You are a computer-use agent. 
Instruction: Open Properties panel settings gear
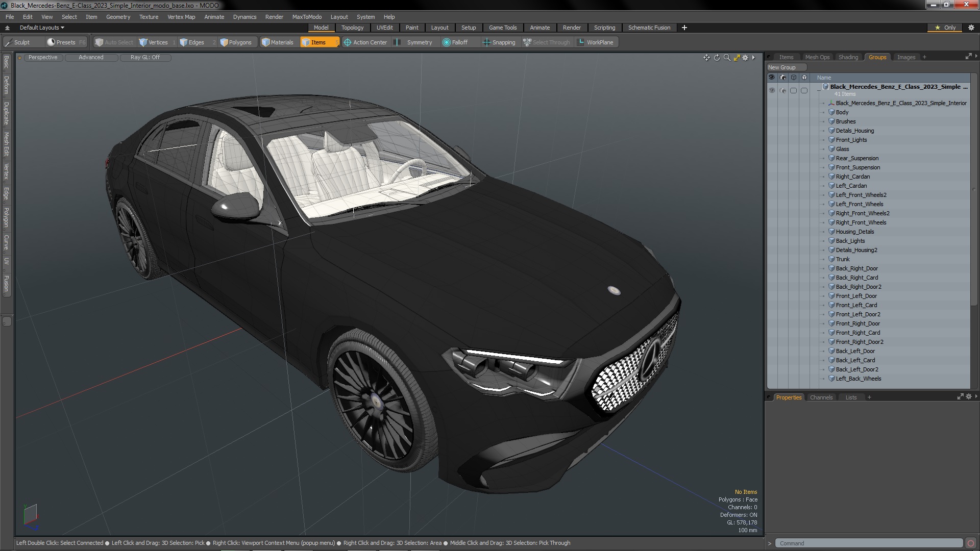[969, 396]
